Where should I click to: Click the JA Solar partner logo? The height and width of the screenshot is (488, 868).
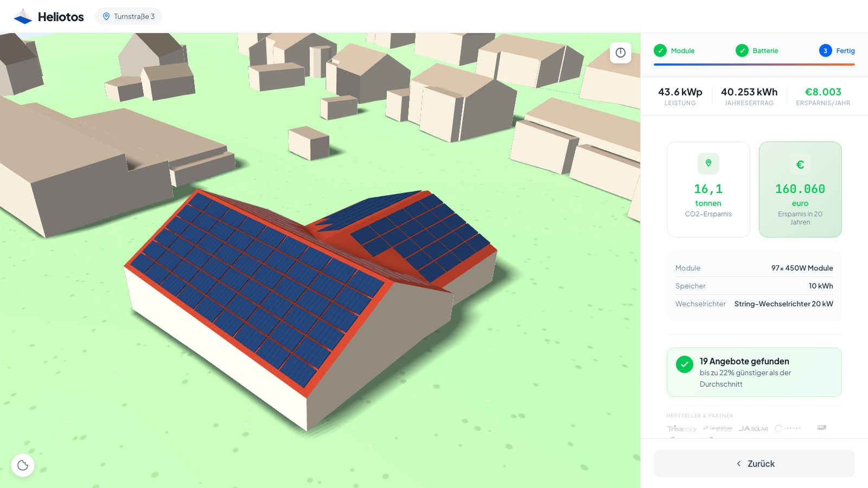click(754, 428)
